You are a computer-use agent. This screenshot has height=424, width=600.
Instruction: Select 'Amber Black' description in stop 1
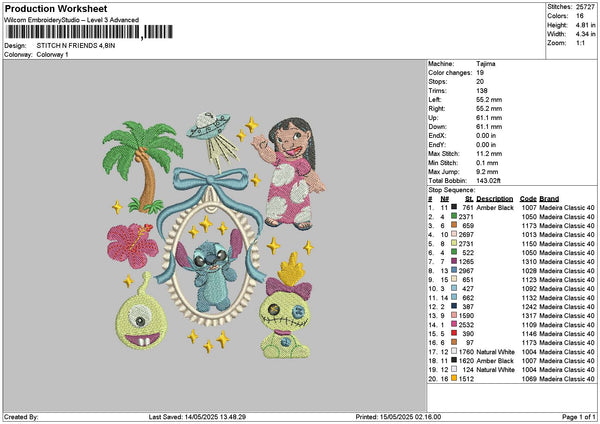click(x=495, y=208)
